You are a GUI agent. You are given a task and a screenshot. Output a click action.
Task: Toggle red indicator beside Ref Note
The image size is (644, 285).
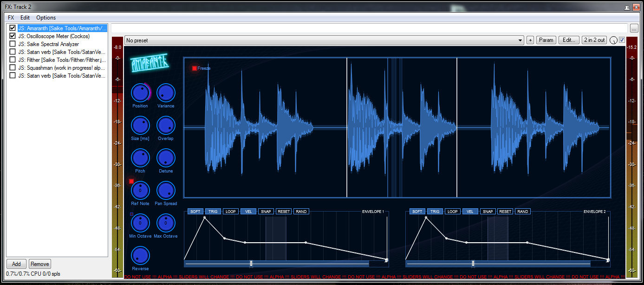coord(131,181)
